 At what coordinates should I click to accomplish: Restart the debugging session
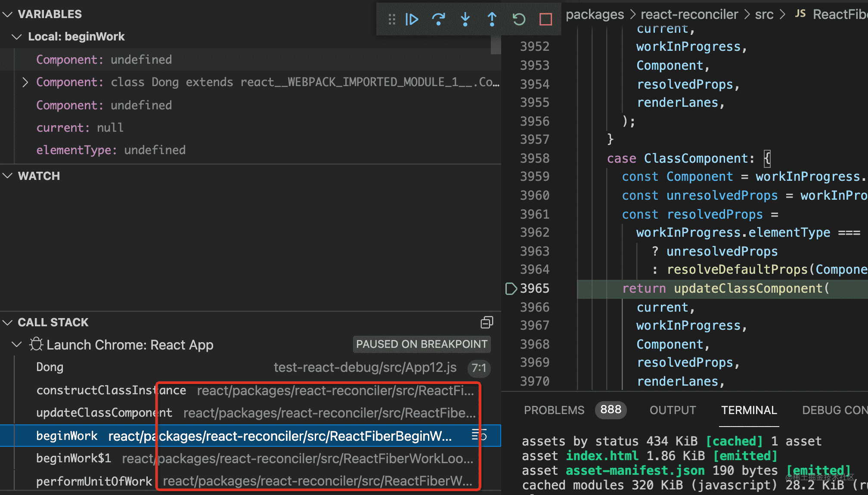519,19
